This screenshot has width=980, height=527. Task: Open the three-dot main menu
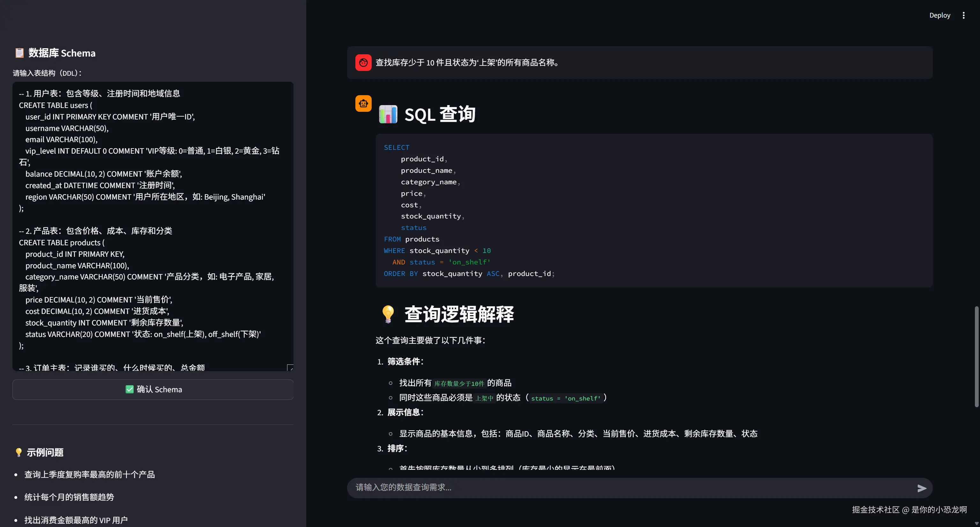click(x=963, y=15)
